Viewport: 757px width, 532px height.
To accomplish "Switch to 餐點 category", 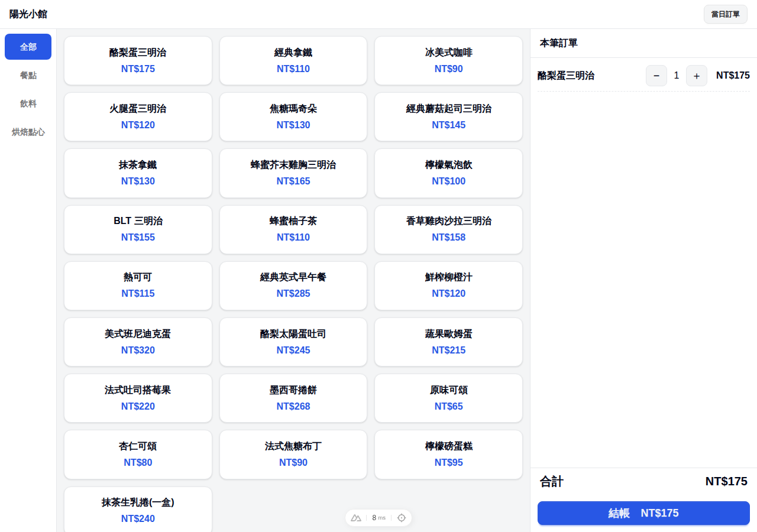I will [28, 75].
